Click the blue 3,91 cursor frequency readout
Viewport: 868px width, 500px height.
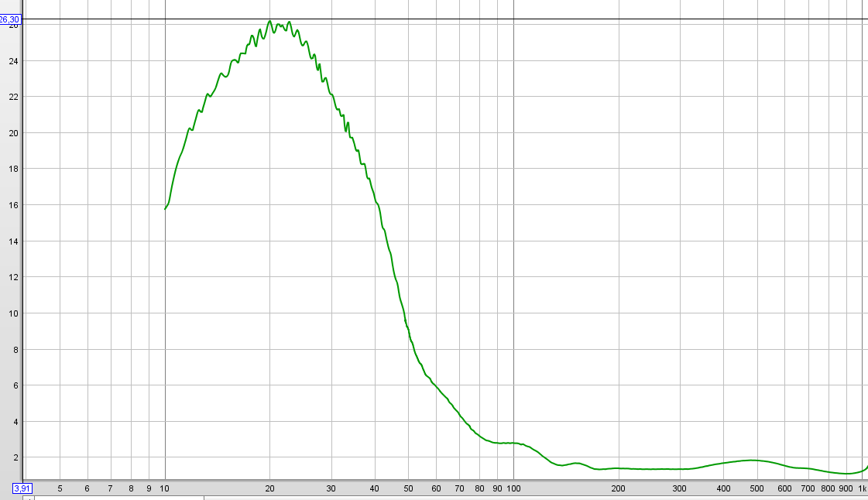click(x=22, y=488)
